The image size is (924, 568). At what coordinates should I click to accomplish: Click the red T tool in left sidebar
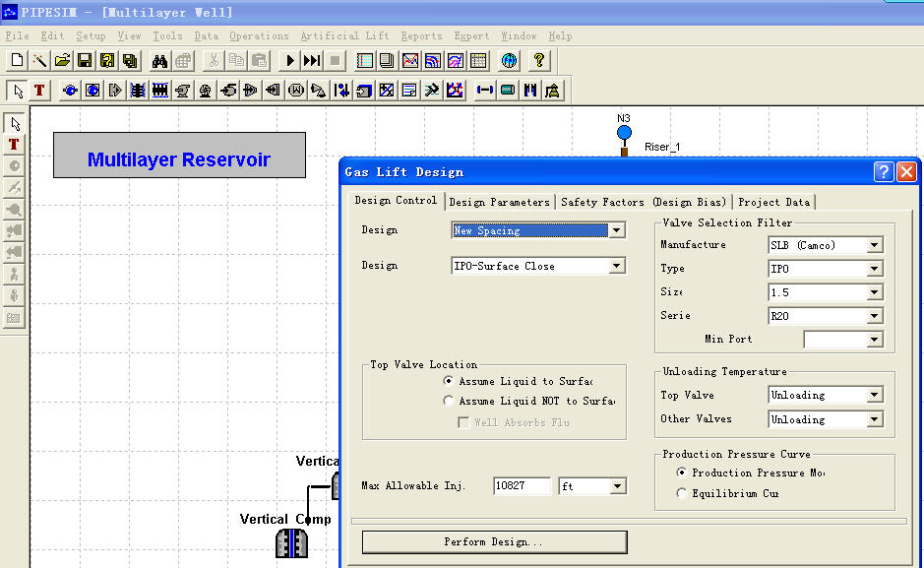point(14,145)
